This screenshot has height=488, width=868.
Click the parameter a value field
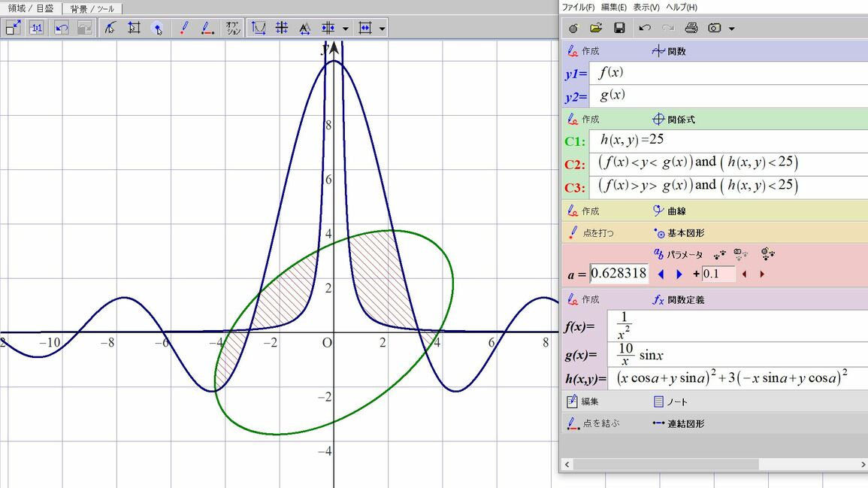(618, 274)
